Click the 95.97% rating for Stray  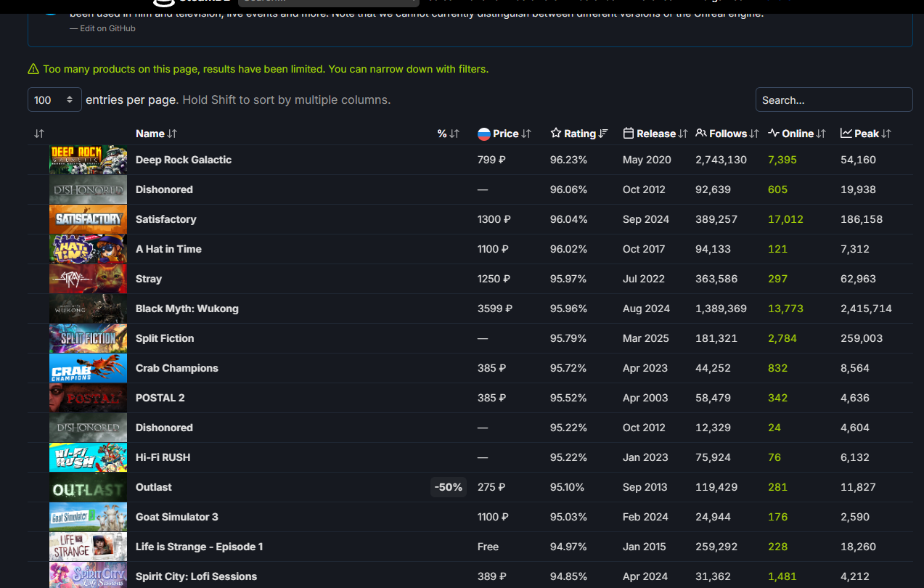tap(568, 279)
